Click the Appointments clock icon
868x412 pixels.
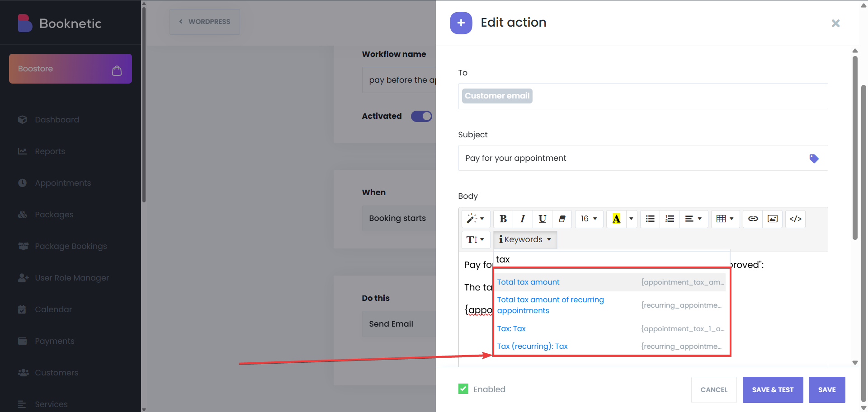[23, 183]
